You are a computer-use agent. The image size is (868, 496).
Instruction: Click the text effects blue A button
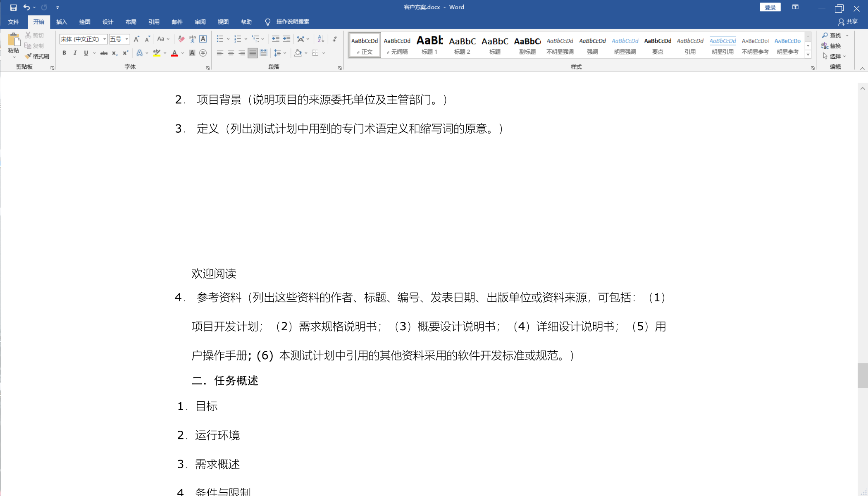pos(139,53)
